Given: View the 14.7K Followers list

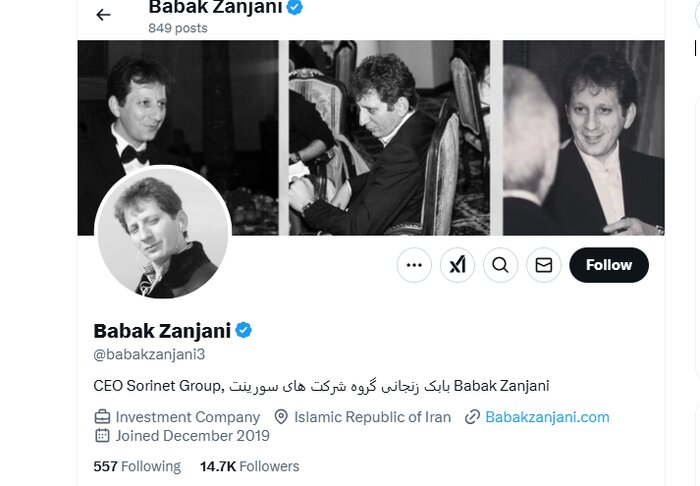Looking at the screenshot, I should click(249, 466).
